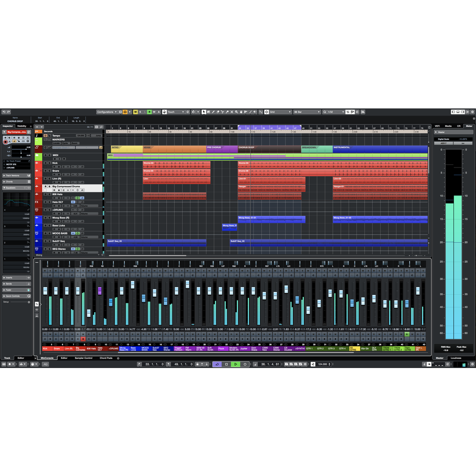This screenshot has width=476, height=476.
Task: Choose the Zoom magnifier tool
Action: 236,112
